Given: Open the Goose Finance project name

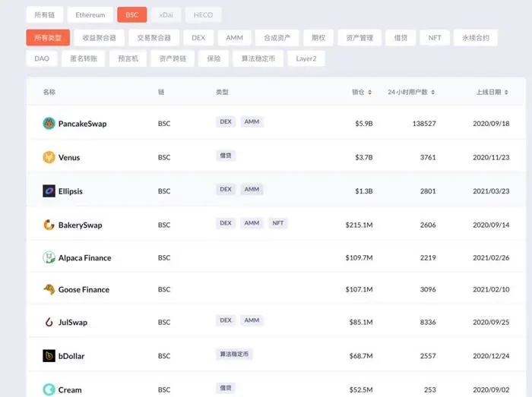Looking at the screenshot, I should (x=84, y=290).
